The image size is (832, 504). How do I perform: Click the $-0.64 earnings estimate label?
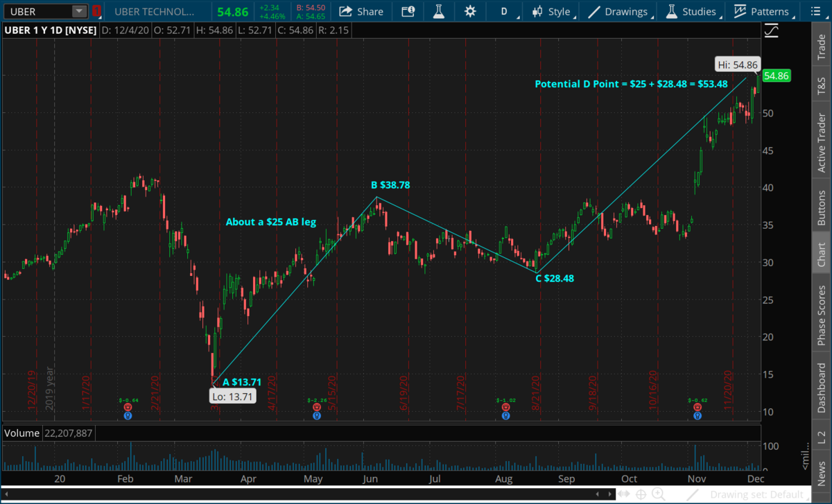(128, 400)
